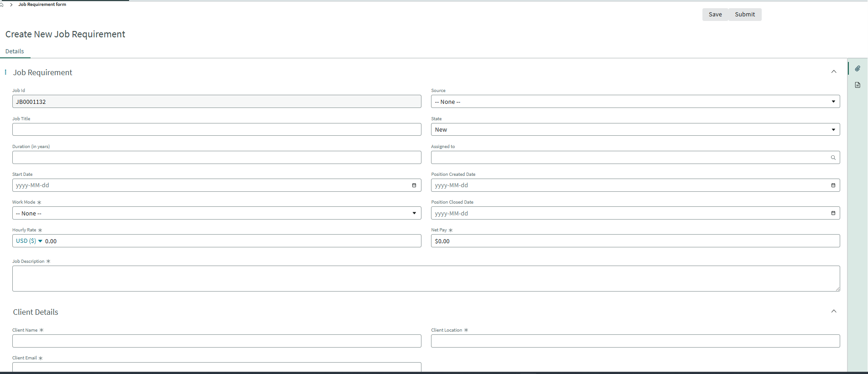Open the Position Created Date calendar picker
The width and height of the screenshot is (868, 374).
pos(833,185)
